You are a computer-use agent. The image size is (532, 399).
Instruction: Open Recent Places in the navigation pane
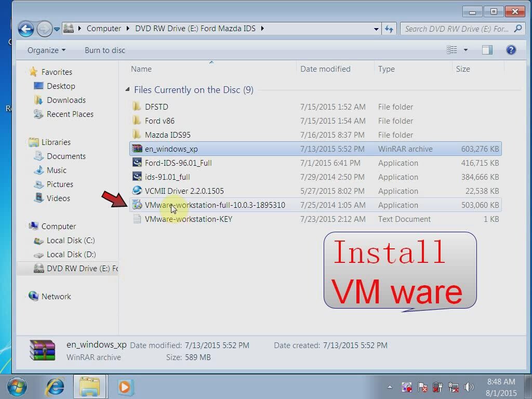[70, 114]
